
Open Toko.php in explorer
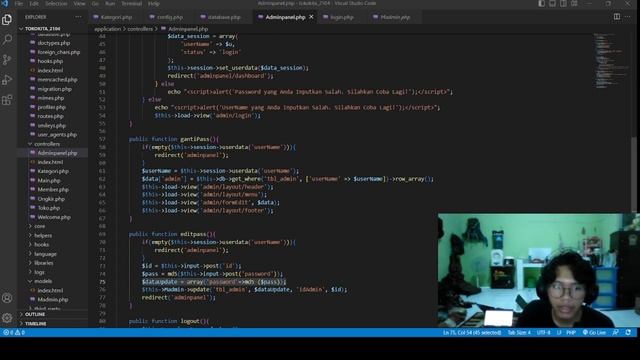(x=49, y=208)
